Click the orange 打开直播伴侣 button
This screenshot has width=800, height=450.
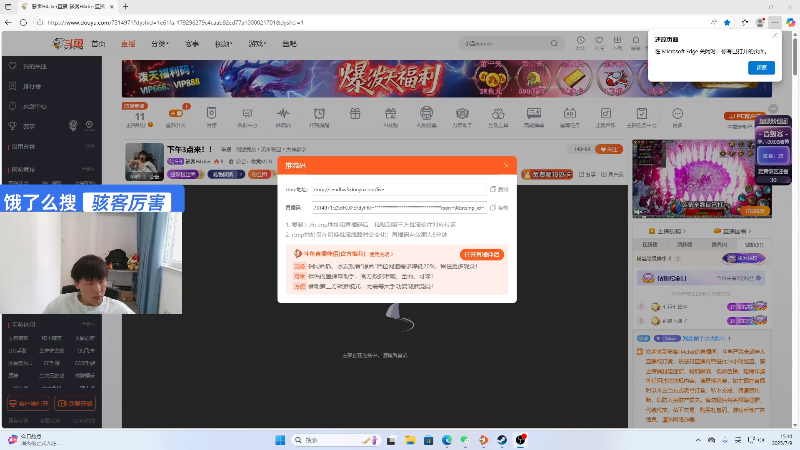[482, 254]
